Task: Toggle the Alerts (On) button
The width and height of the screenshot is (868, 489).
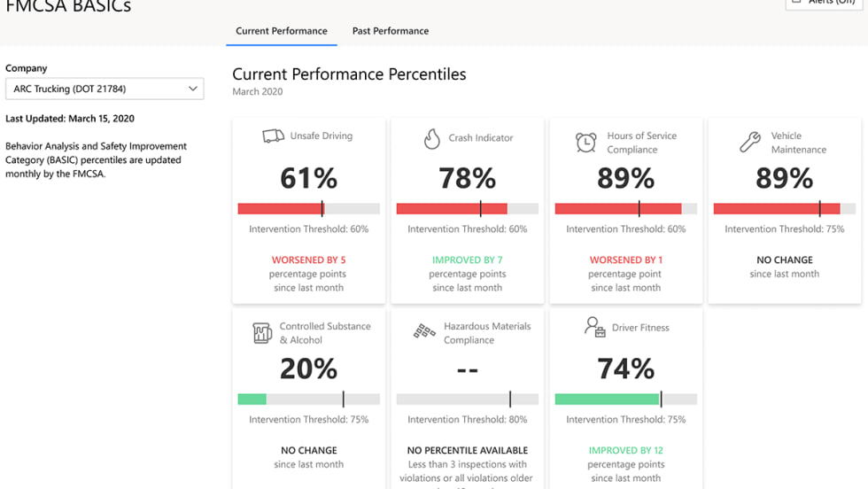Action: [825, 3]
